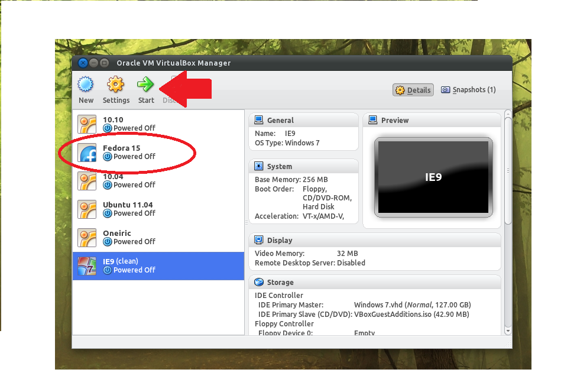Screen dimensions: 577x392
Task: Click 'Acceleration: VT-x/AMD-V,' text
Action: [299, 216]
